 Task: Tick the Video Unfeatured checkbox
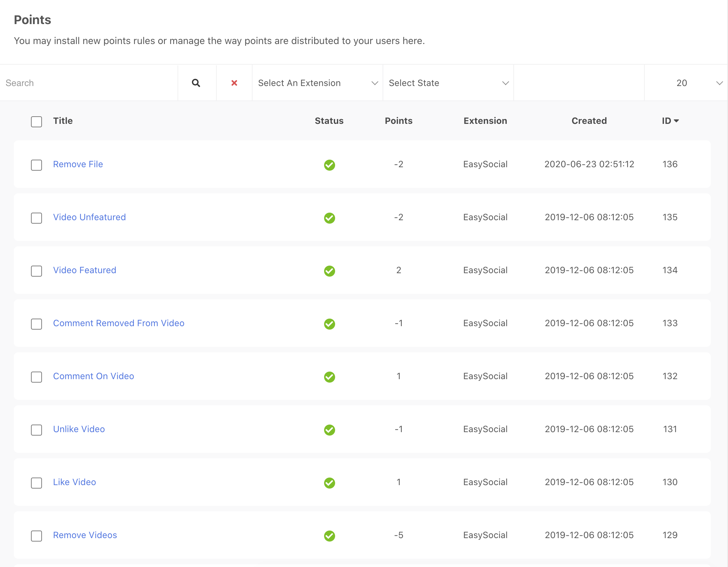tap(36, 218)
